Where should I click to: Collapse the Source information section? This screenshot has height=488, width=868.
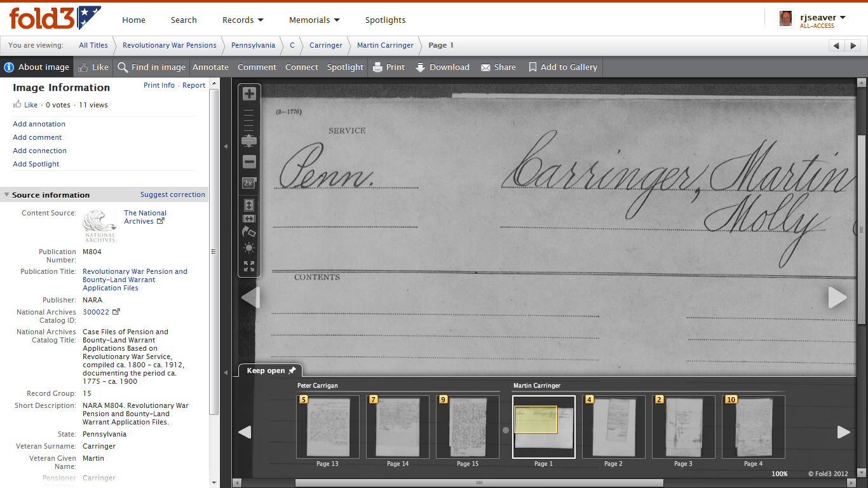(6, 195)
